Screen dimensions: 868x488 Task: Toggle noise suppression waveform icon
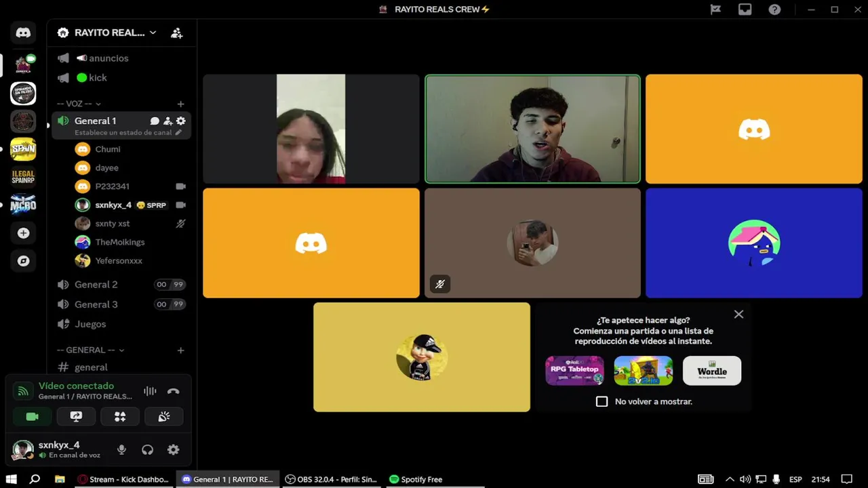(x=150, y=391)
